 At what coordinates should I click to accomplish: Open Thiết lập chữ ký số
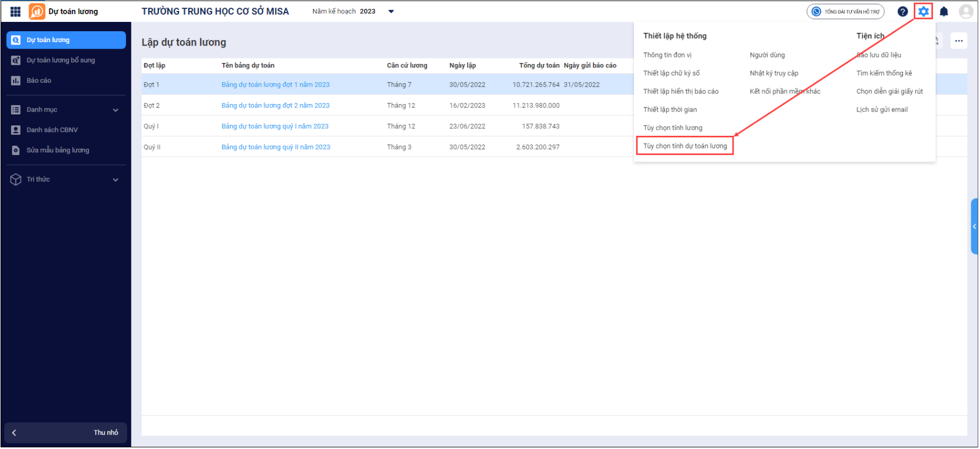coord(671,73)
